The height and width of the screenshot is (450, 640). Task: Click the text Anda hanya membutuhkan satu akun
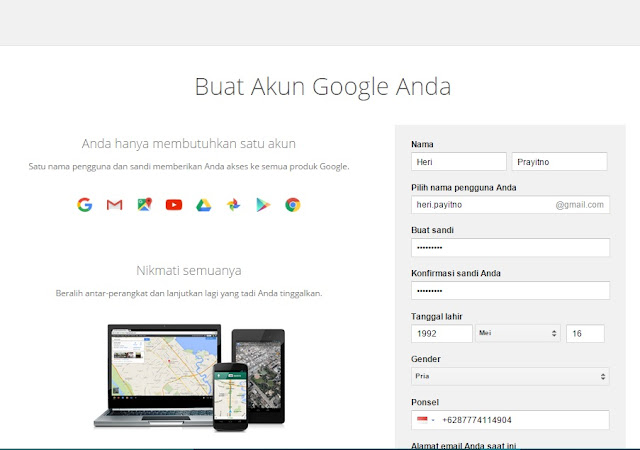[x=189, y=144]
